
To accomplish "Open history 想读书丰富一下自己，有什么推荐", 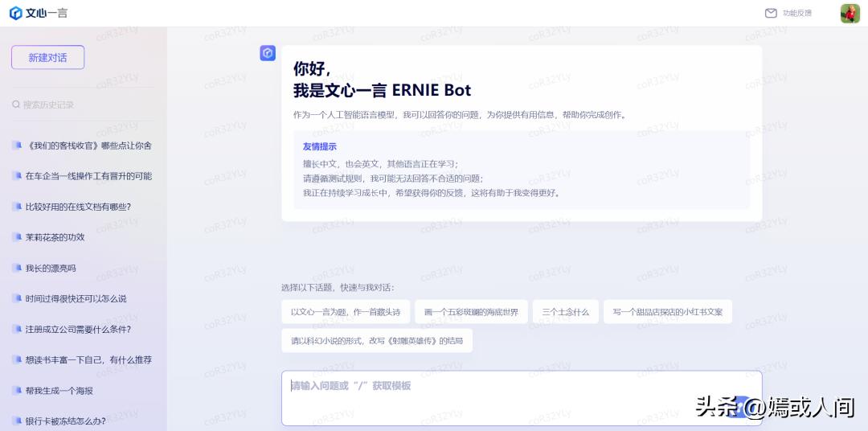I will pos(88,360).
